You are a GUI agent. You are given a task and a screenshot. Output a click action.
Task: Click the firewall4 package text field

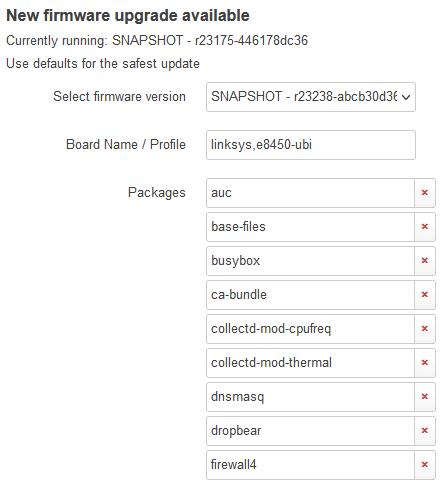pyautogui.click(x=310, y=465)
